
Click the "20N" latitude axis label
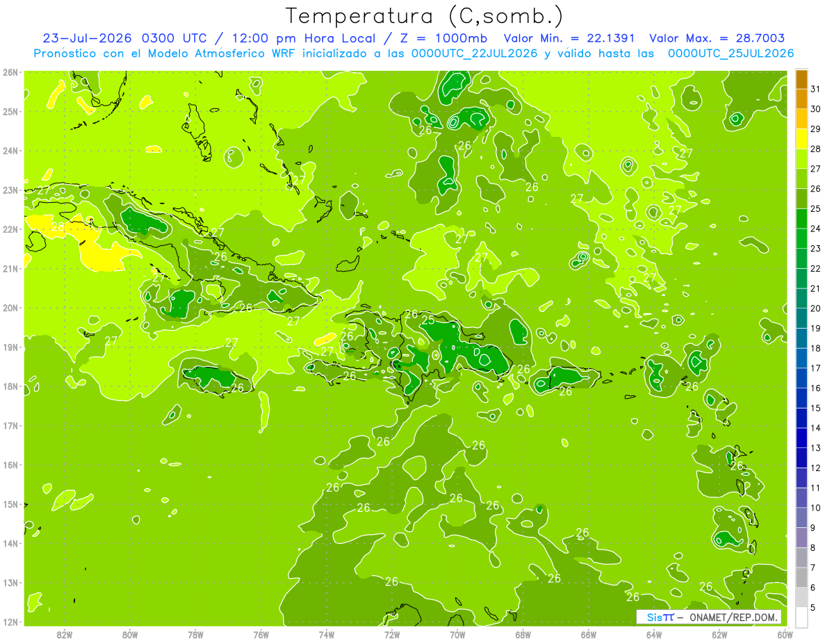(x=10, y=307)
